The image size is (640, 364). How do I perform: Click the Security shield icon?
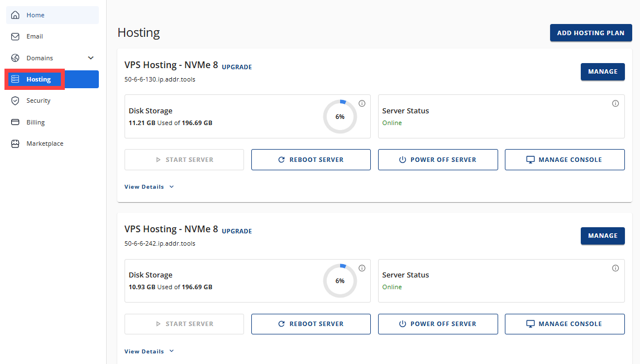[x=15, y=100]
